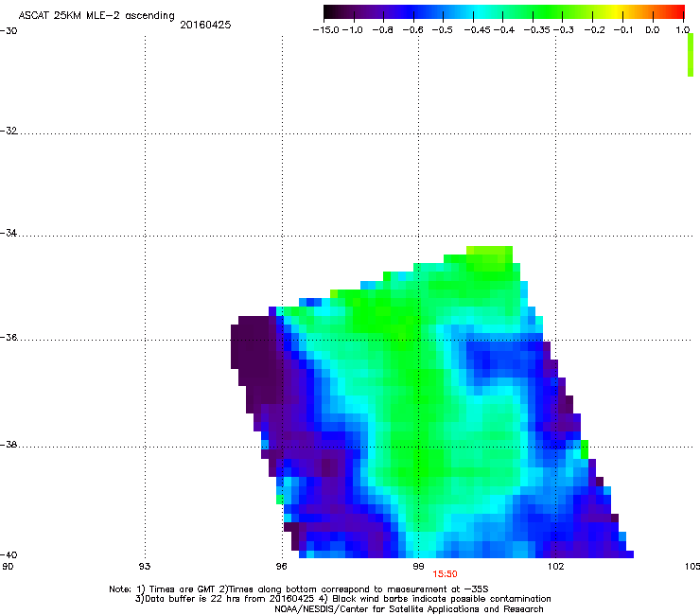Click the latitude label -32
This screenshot has height=615, width=700.
[9, 131]
